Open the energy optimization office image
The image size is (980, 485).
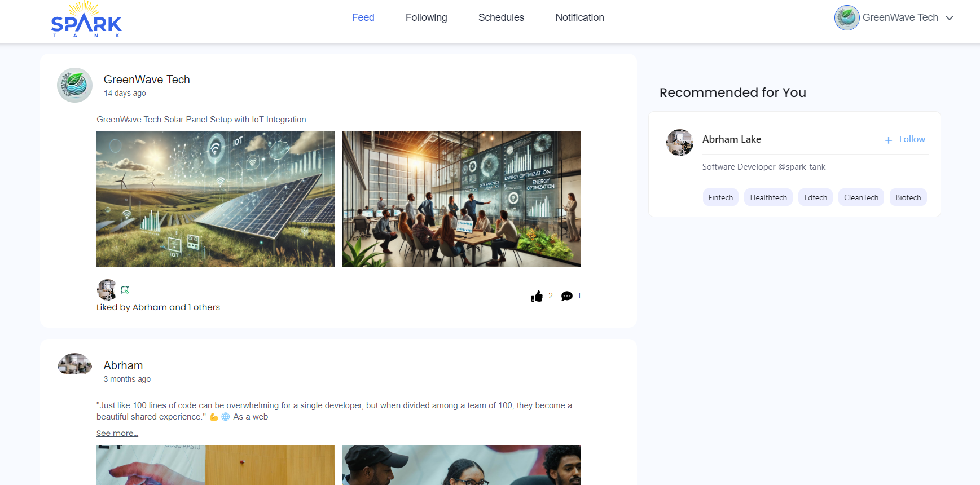pos(461,199)
